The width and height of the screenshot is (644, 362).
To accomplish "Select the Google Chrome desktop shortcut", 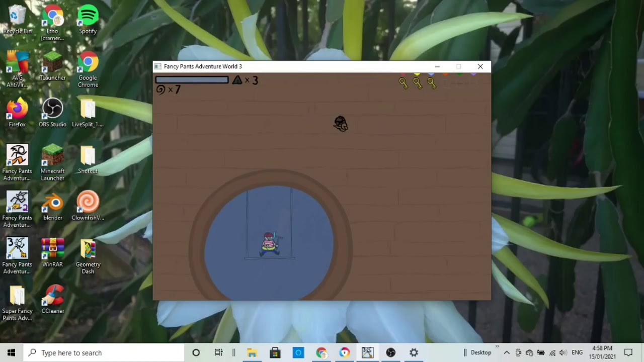I will click(88, 69).
